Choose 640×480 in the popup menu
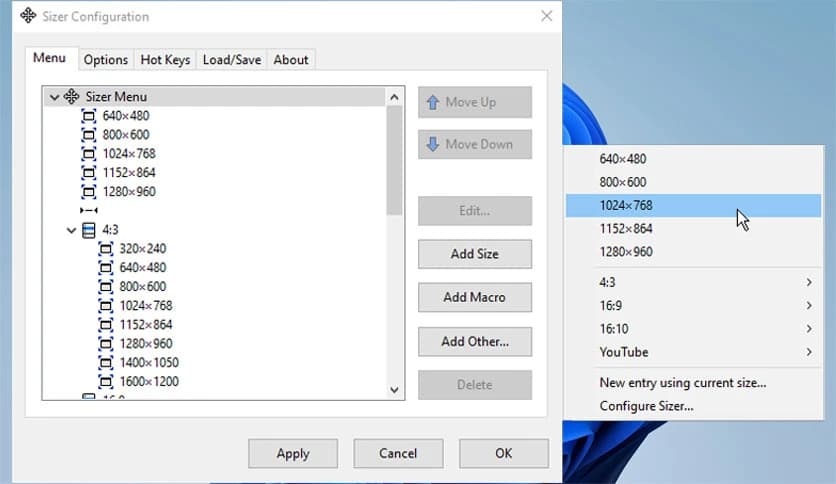Screen dimensions: 836x484 click(693, 159)
